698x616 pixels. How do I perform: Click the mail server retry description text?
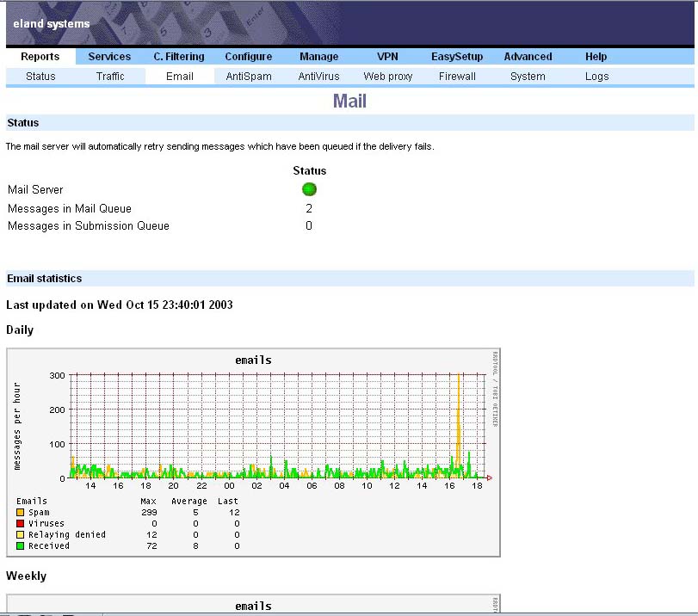[x=220, y=146]
